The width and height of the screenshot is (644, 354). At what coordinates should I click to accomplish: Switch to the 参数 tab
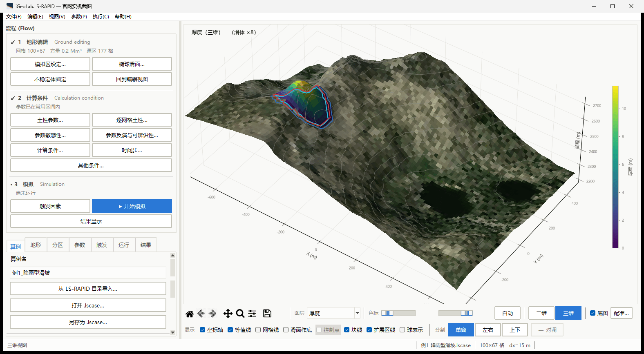click(x=80, y=245)
